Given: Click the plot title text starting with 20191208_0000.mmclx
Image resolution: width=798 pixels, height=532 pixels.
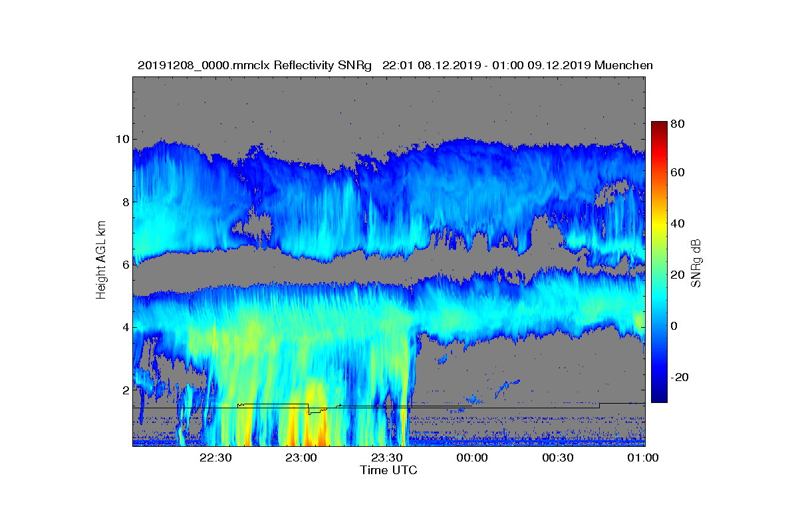Looking at the screenshot, I should (395, 65).
